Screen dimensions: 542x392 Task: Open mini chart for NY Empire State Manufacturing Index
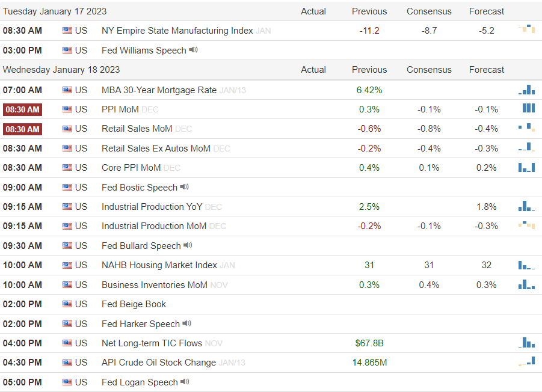(526, 29)
